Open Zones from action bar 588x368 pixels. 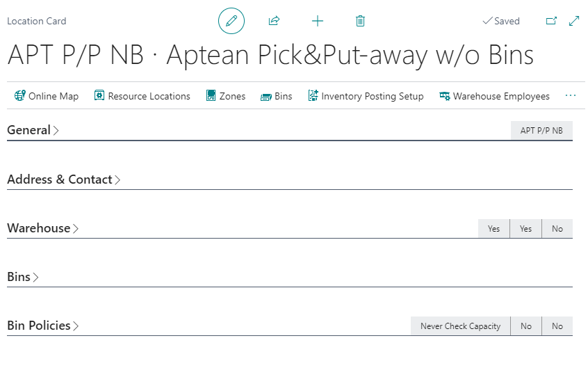click(226, 96)
